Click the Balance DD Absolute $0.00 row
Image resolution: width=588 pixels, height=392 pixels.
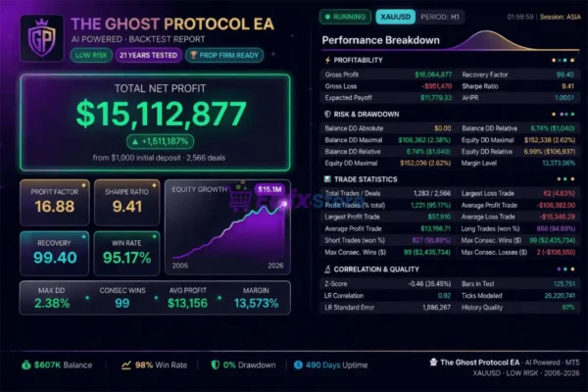(388, 128)
